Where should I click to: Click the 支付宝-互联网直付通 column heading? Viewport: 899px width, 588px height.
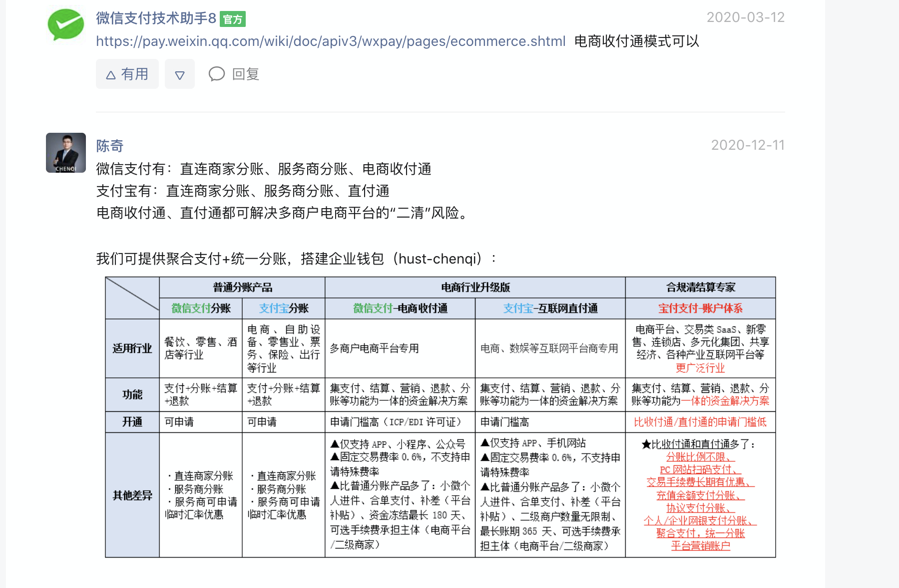pyautogui.click(x=550, y=308)
